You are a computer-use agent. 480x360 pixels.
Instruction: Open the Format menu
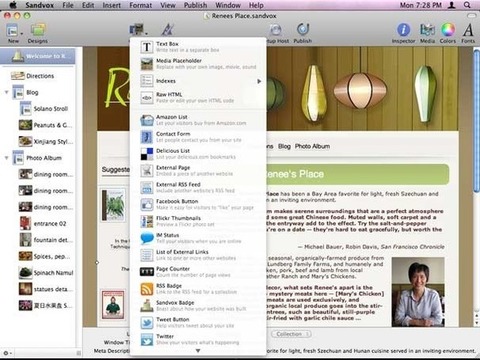[140, 5]
